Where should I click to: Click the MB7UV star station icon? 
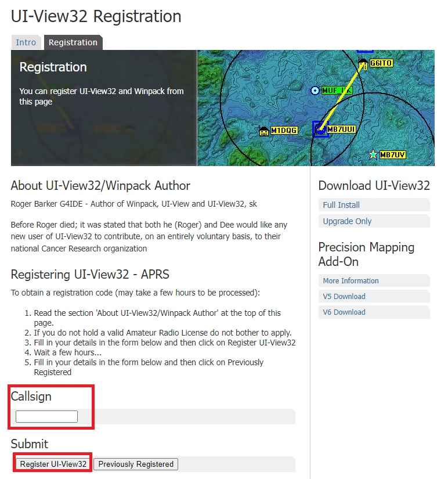373,154
